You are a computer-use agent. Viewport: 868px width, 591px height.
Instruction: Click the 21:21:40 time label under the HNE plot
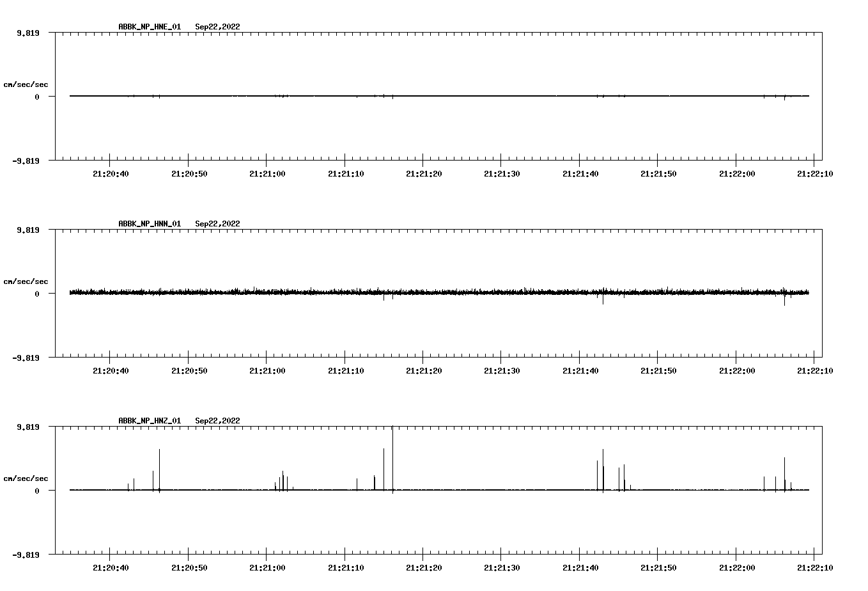coord(580,173)
